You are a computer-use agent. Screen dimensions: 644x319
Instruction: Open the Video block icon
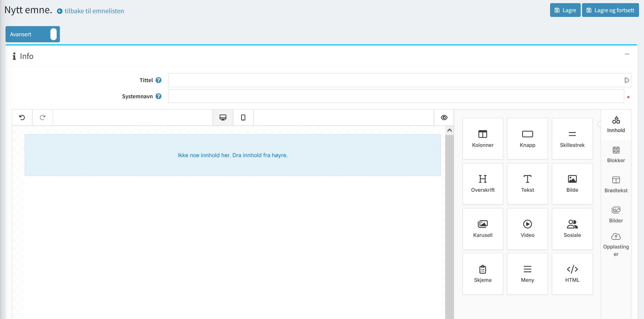coord(527,229)
